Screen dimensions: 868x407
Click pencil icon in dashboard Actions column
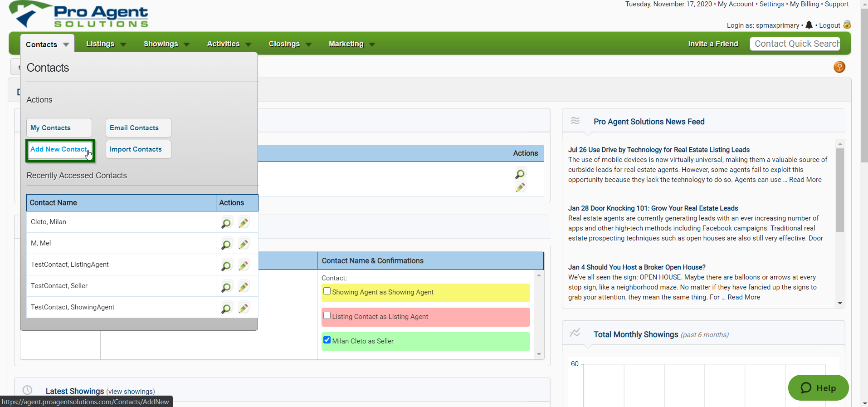[521, 187]
